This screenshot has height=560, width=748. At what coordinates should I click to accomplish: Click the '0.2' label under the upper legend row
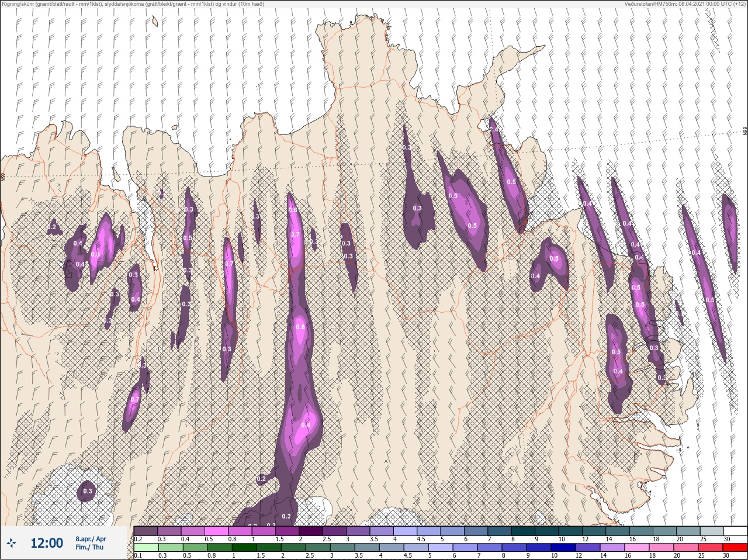coord(138,539)
